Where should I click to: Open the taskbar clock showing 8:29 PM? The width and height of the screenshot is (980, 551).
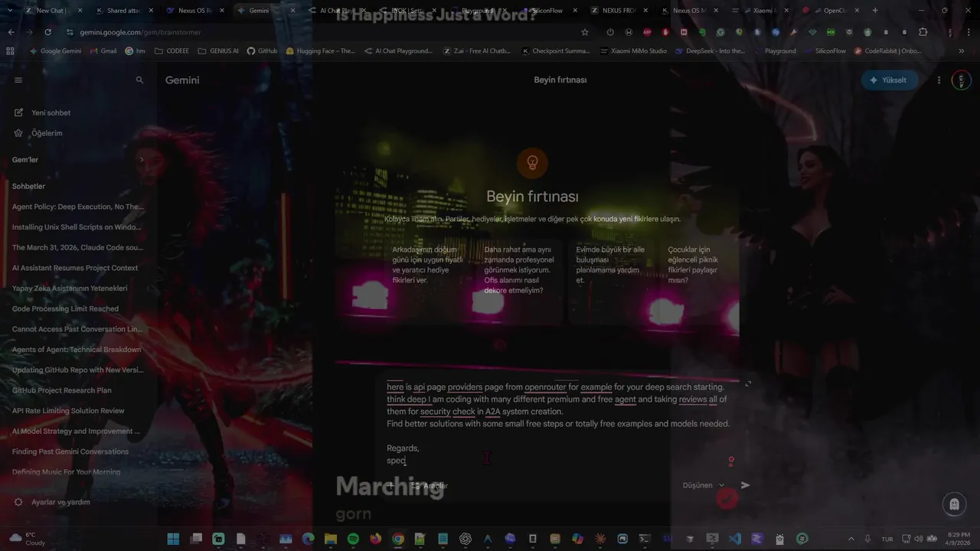[959, 539]
